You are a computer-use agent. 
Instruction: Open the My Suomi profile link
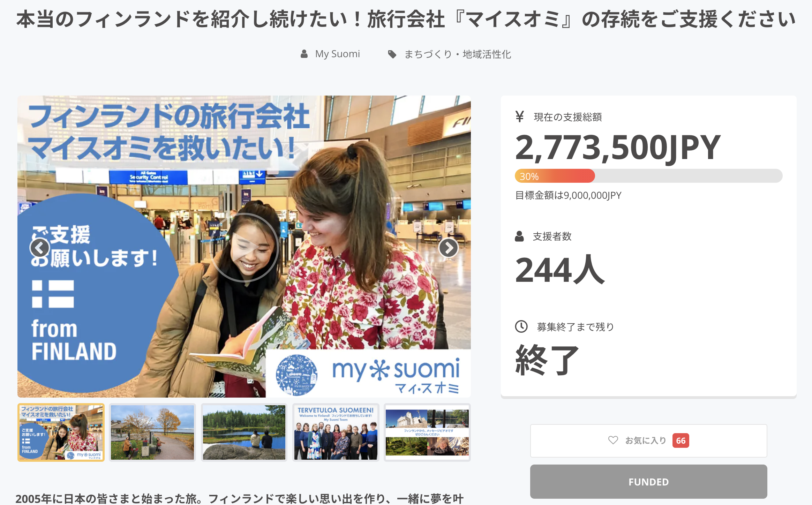337,54
